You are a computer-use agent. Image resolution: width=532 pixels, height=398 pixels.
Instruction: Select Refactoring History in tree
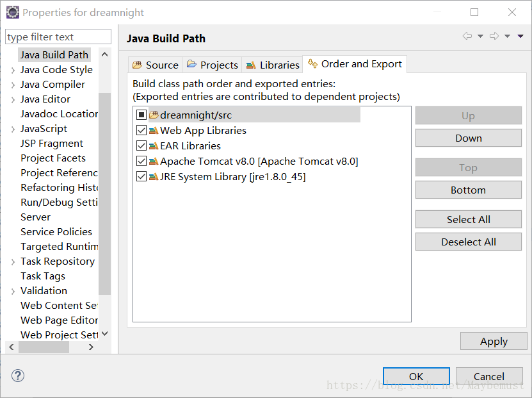click(x=59, y=187)
